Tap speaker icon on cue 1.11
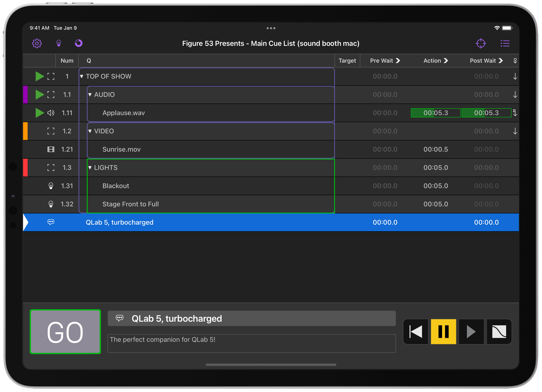This screenshot has width=542, height=392. click(x=51, y=113)
